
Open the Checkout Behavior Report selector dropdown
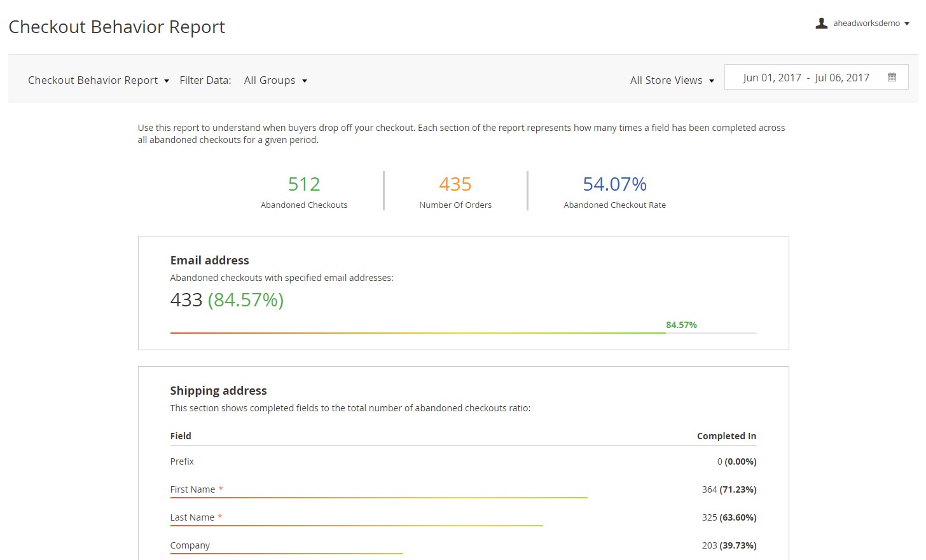coord(98,81)
